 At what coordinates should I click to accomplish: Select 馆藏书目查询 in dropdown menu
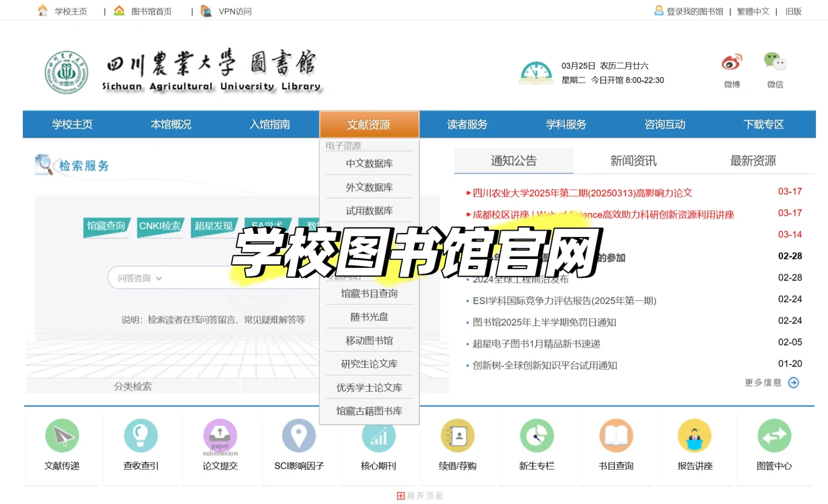point(369,294)
